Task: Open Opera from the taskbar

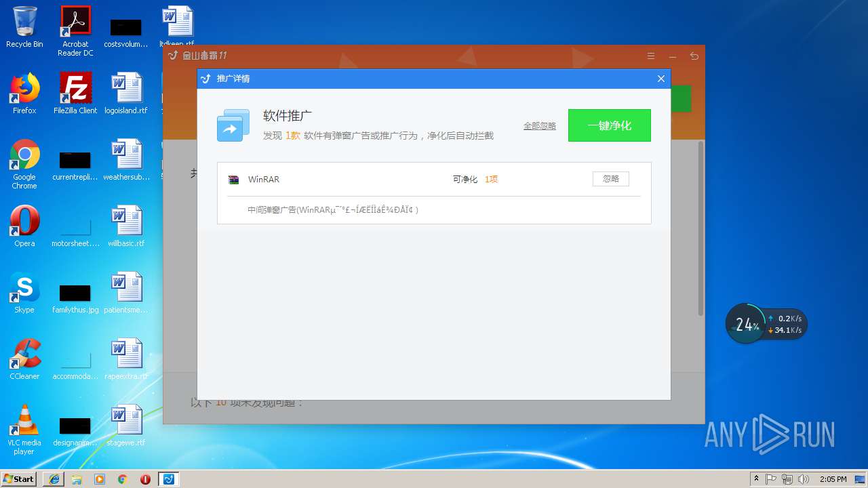Action: [x=145, y=479]
